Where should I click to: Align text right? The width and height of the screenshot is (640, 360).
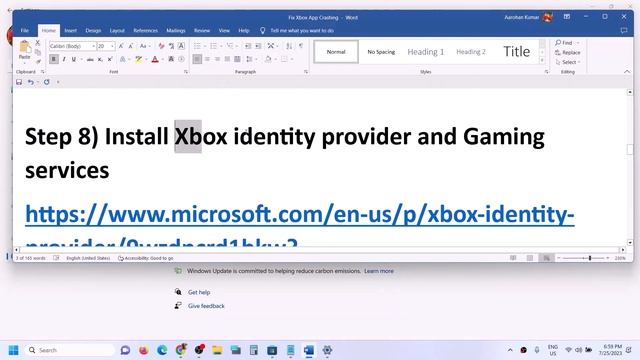[x=218, y=60]
